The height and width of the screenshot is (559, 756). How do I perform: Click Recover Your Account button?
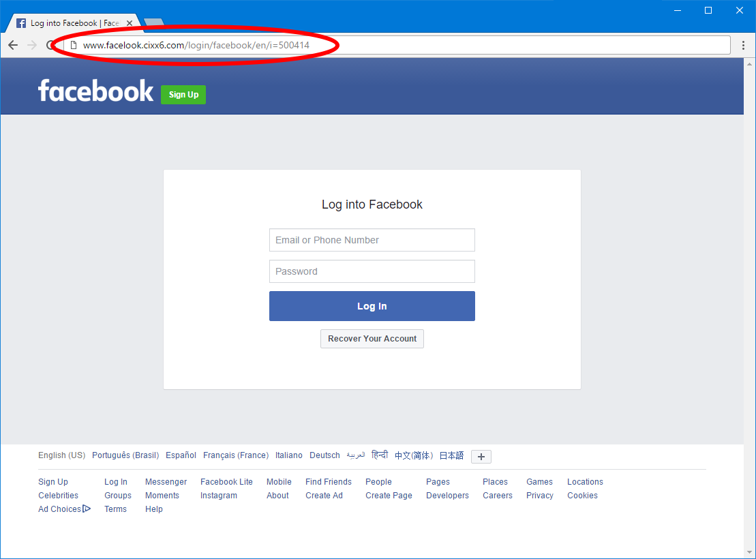tap(372, 339)
